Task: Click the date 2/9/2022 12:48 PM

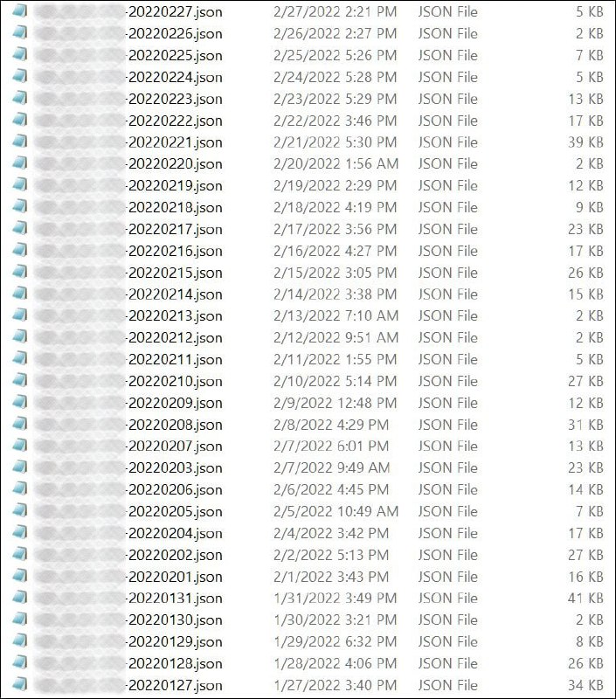Action: [336, 403]
